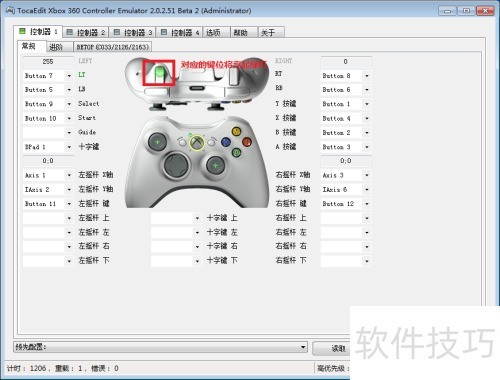Open the empty Guide dropdown

48,133
